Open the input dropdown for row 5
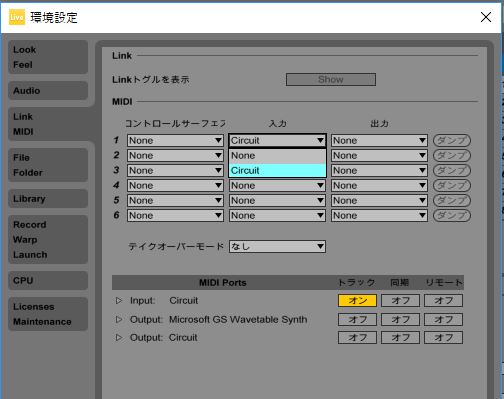The width and height of the screenshot is (504, 399). point(277,200)
